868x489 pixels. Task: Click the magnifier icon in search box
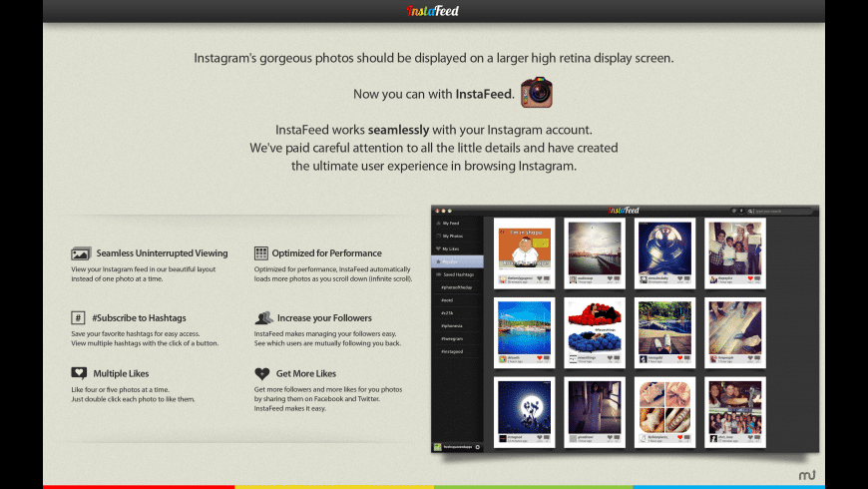point(750,211)
